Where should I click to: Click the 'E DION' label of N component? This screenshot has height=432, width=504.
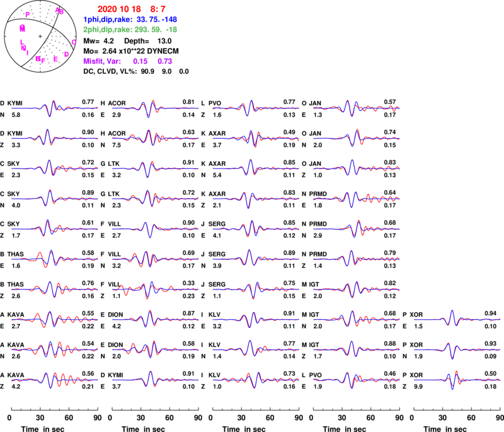coord(113,345)
